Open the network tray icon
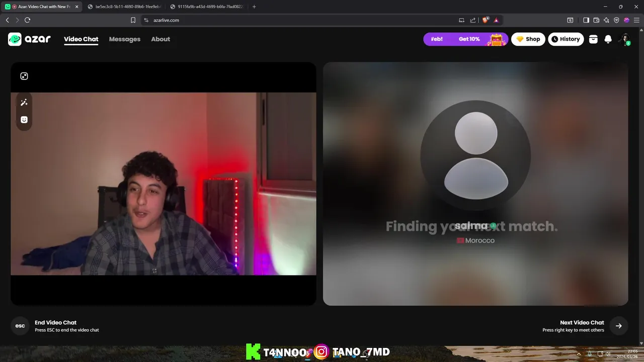644x362 pixels. coord(601,354)
